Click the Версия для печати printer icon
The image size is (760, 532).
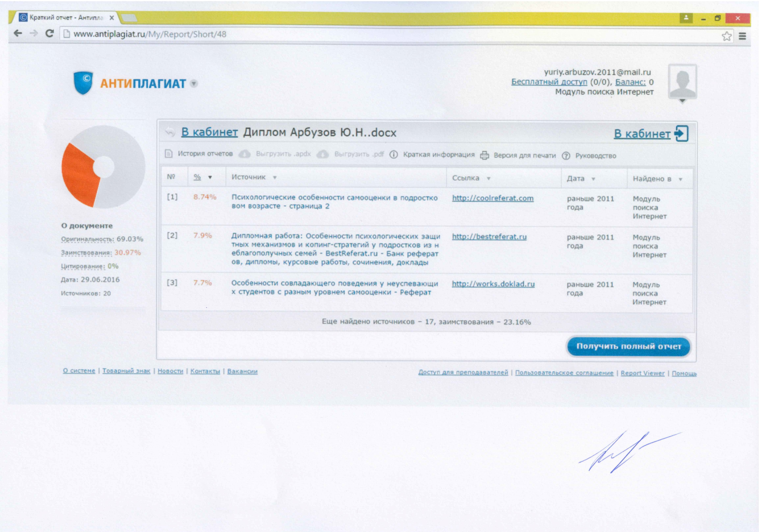[x=485, y=155]
